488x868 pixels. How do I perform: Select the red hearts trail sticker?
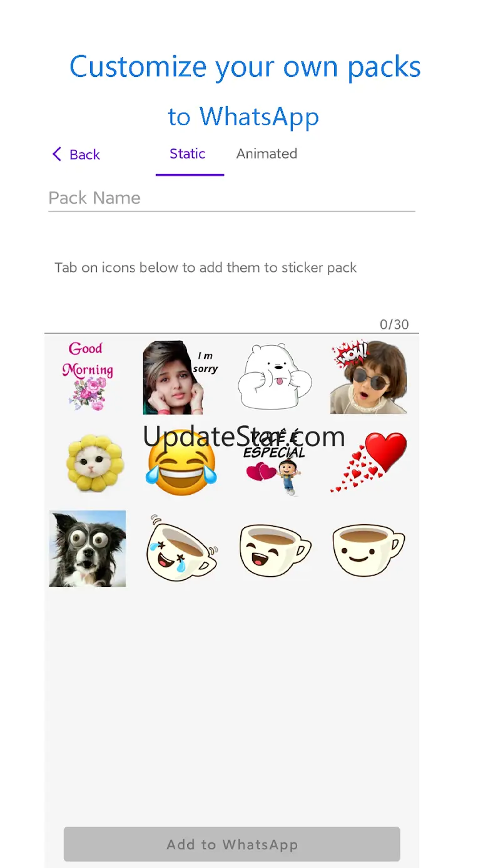(369, 463)
